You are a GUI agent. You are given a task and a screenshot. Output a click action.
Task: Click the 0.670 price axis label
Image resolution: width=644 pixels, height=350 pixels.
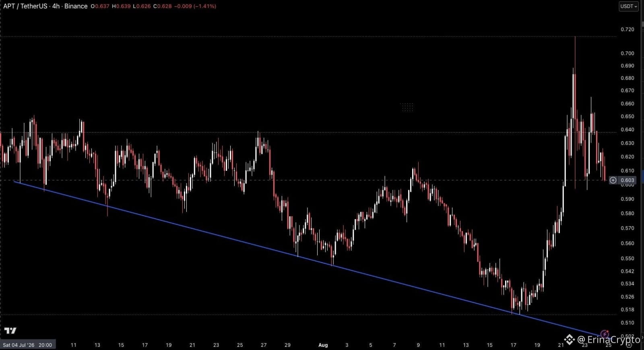pyautogui.click(x=627, y=91)
